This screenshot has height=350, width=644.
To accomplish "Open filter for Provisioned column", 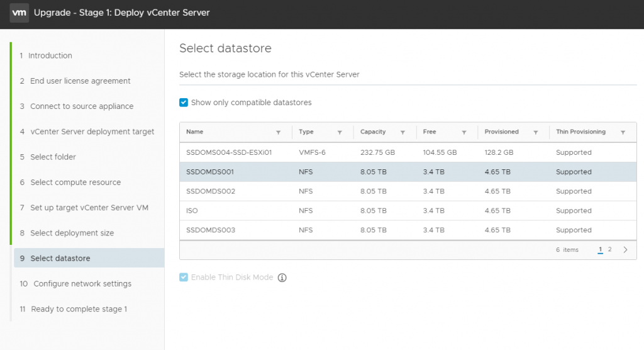I will pyautogui.click(x=536, y=132).
